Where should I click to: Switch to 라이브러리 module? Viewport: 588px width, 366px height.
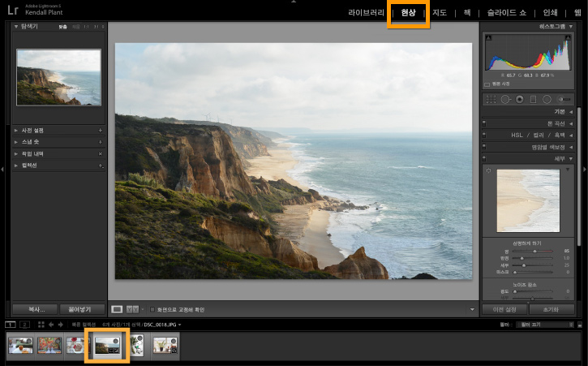click(366, 12)
